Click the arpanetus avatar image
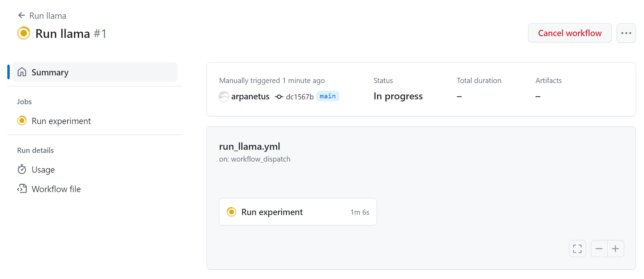Viewport: 644px width, 279px height. pos(224,97)
